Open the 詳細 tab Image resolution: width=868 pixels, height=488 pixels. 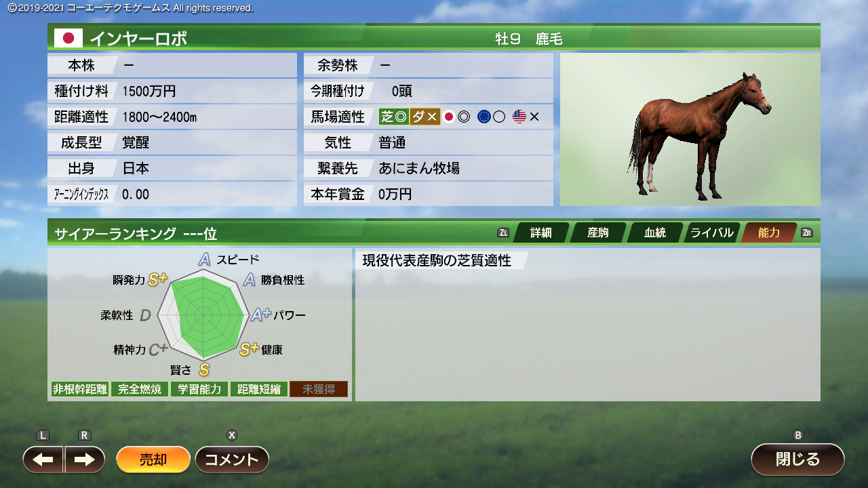click(x=540, y=232)
